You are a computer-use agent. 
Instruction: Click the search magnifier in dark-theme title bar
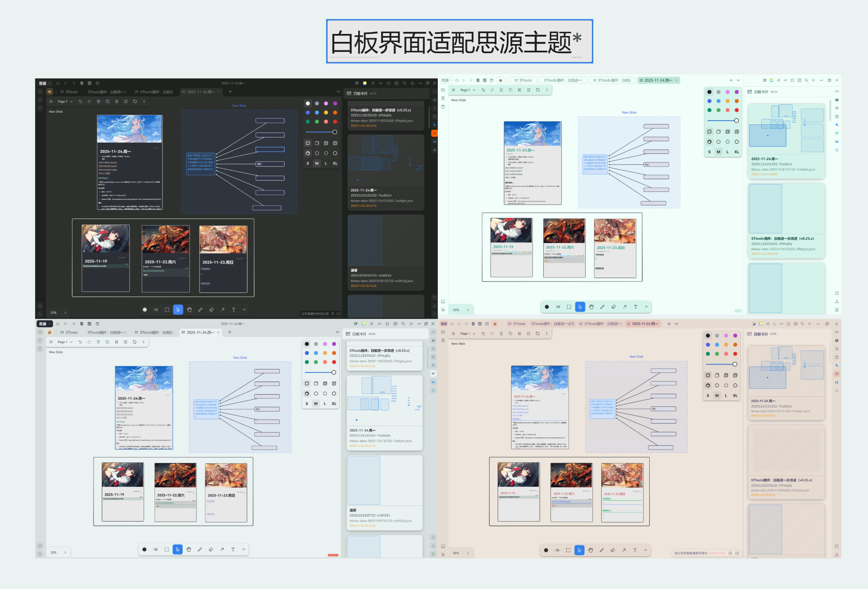click(x=404, y=83)
